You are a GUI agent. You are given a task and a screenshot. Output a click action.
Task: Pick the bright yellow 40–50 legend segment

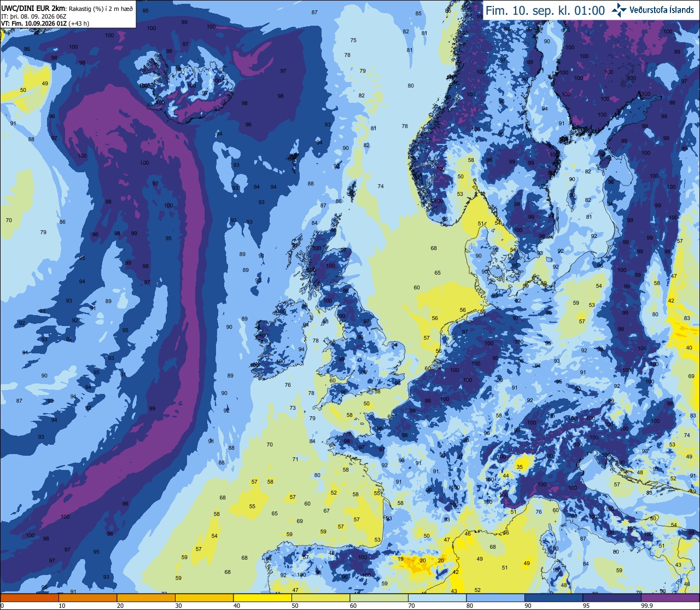262,597
